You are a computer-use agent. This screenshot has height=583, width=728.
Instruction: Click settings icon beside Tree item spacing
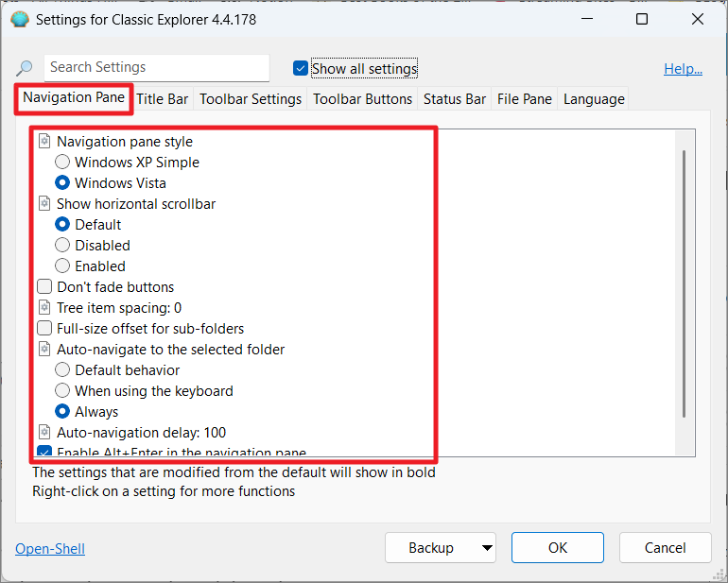coord(44,307)
